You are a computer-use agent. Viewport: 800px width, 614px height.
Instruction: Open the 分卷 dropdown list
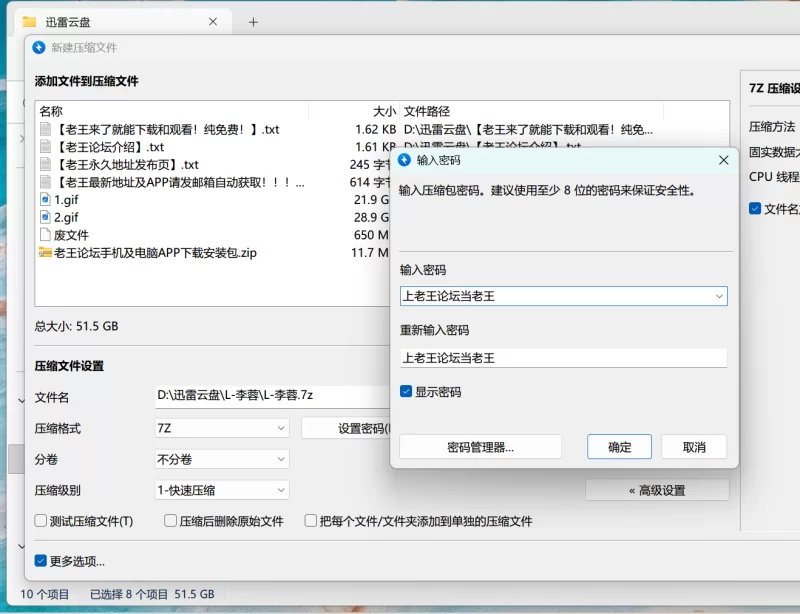point(281,459)
